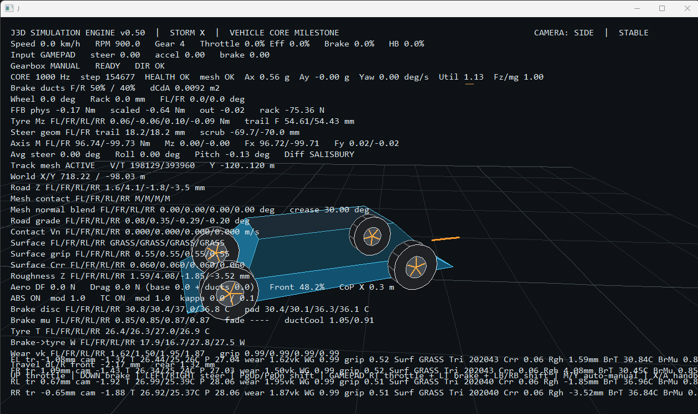Click the "Diff SALISBURY" label
This screenshot has width=698, height=414.
click(319, 154)
